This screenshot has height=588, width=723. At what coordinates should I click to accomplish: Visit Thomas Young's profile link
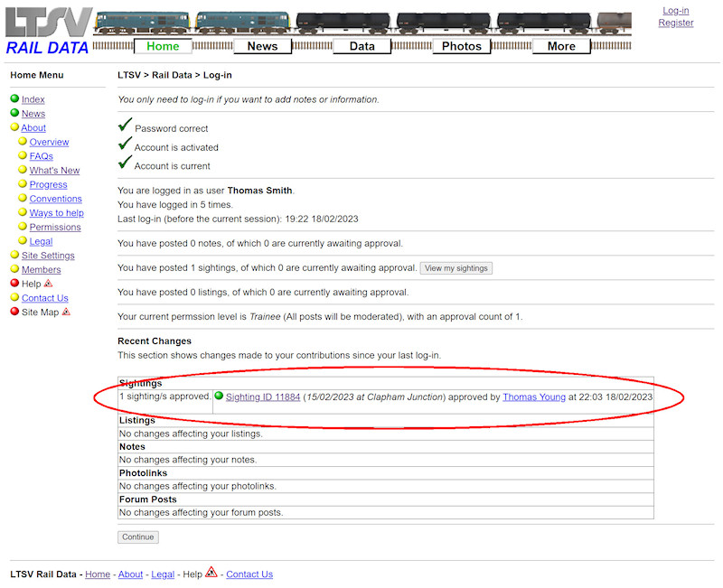[x=534, y=396]
